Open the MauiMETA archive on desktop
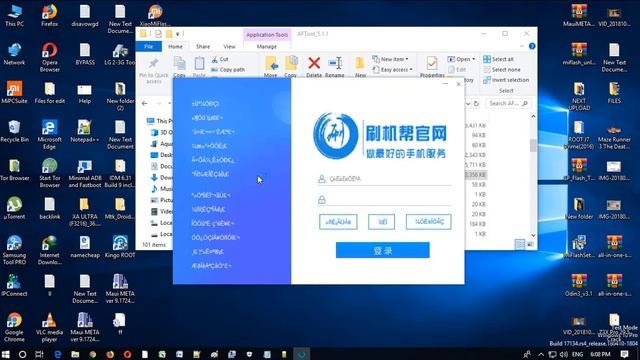This screenshot has width=640, height=360. [x=579, y=16]
